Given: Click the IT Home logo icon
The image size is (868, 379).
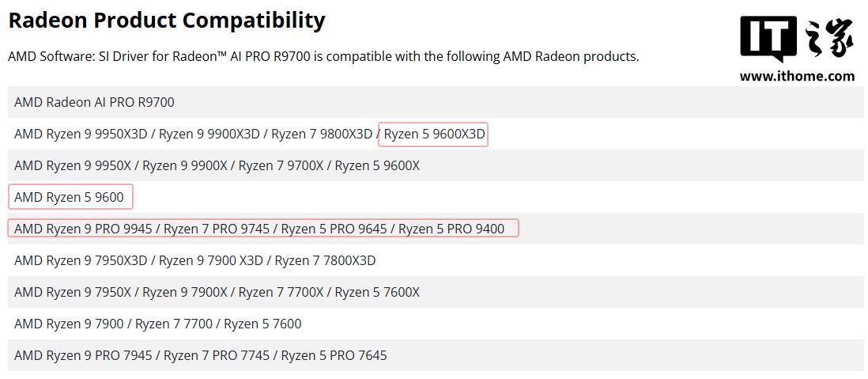Looking at the screenshot, I should tap(797, 39).
